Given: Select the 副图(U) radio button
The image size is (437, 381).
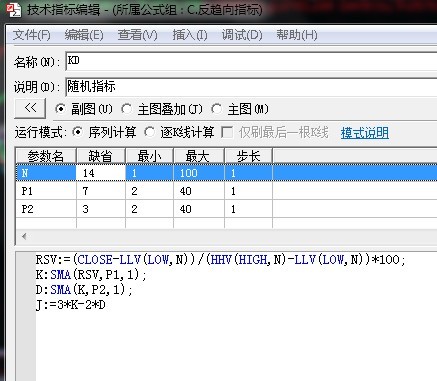Looking at the screenshot, I should click(x=61, y=109).
